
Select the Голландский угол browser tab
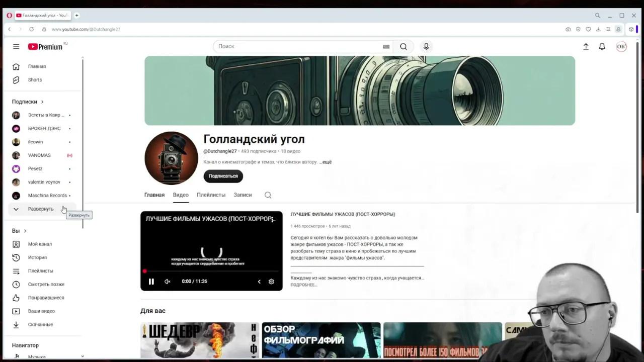coord(42,16)
